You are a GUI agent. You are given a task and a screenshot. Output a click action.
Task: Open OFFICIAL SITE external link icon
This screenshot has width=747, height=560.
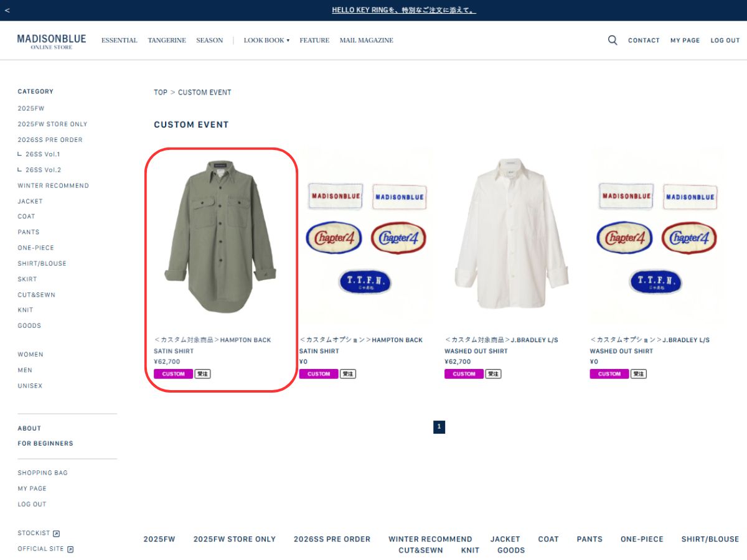click(70, 549)
